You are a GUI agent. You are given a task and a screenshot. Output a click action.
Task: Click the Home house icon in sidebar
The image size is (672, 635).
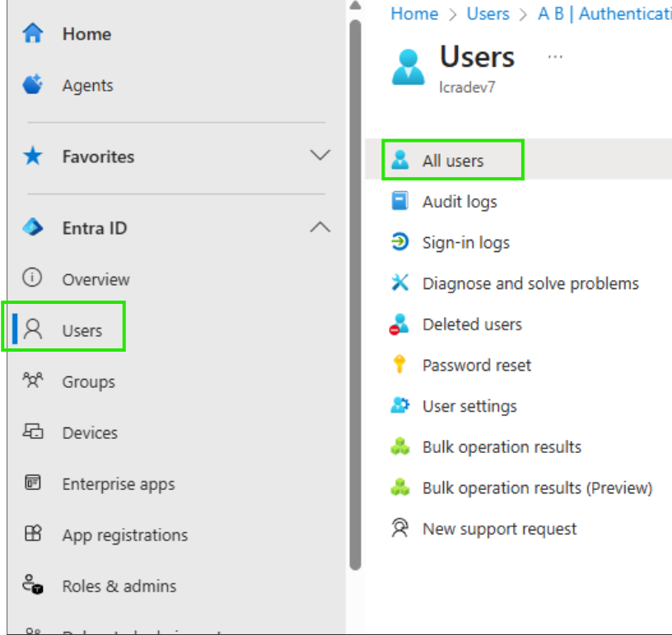(33, 34)
